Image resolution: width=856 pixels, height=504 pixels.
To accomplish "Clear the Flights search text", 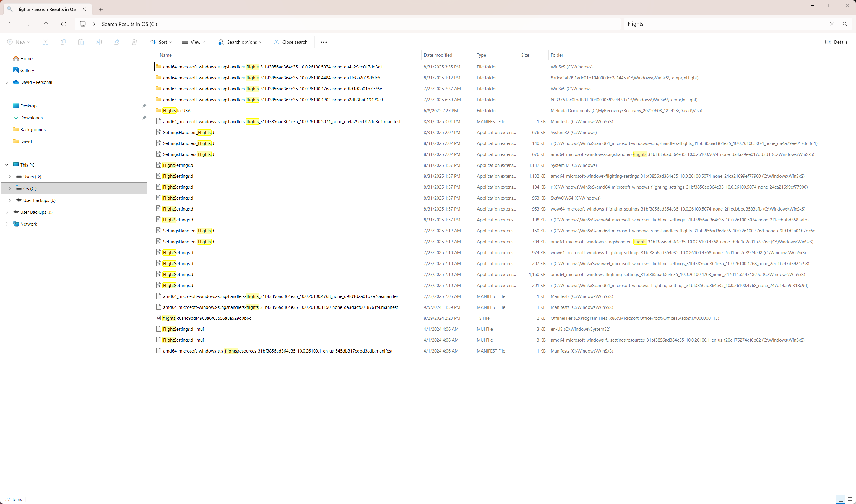I will 831,24.
